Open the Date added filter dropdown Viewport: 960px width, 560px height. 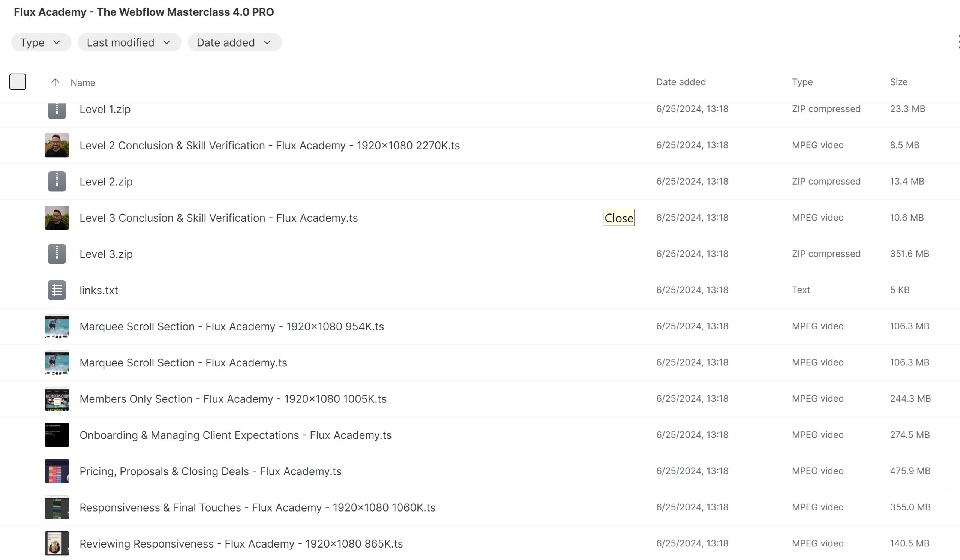click(234, 42)
